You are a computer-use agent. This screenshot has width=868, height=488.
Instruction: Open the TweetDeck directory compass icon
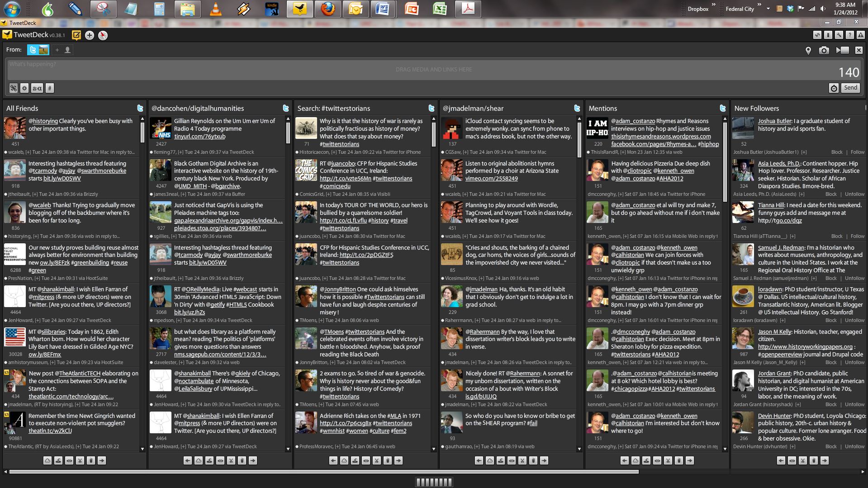pyautogui.click(x=103, y=35)
